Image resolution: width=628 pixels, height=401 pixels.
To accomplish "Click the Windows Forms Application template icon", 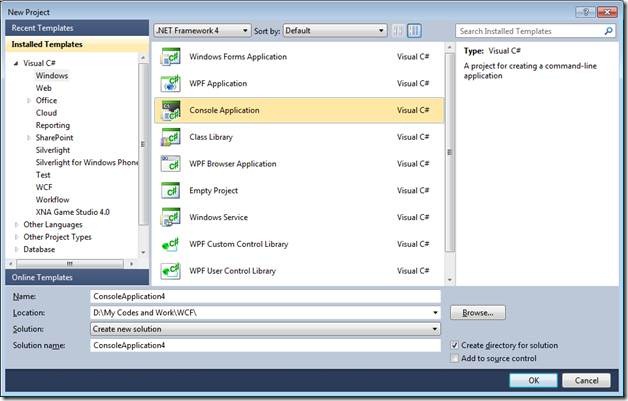I will pos(170,56).
